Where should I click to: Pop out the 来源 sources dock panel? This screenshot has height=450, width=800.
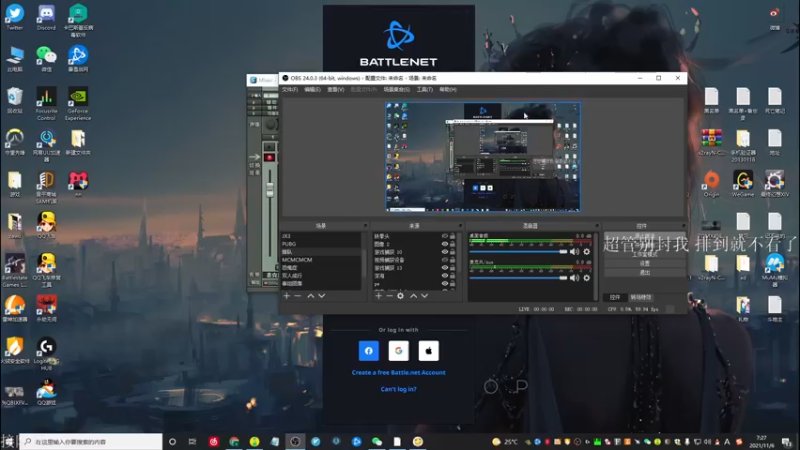[x=460, y=226]
